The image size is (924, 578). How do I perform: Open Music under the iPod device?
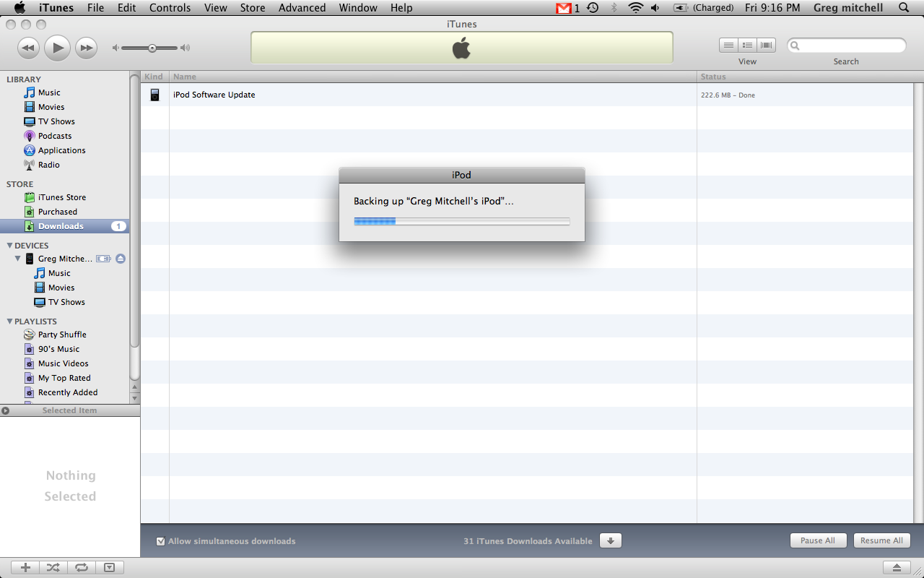point(59,273)
